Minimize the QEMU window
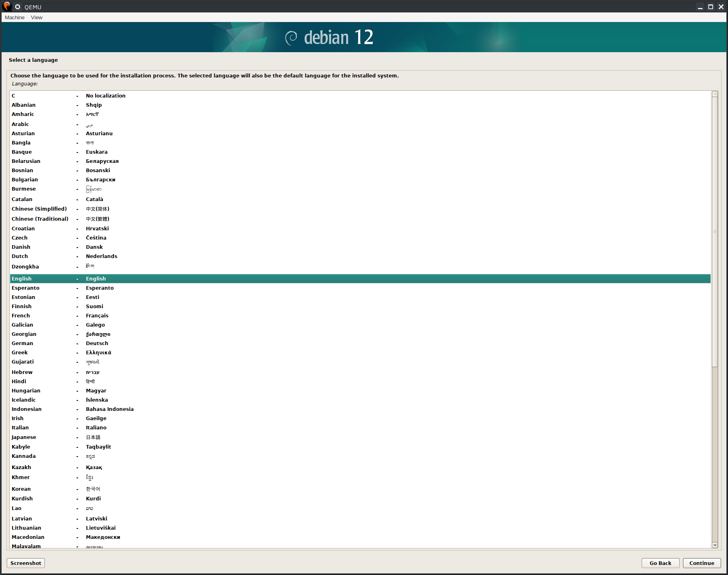The width and height of the screenshot is (728, 575). pos(700,7)
